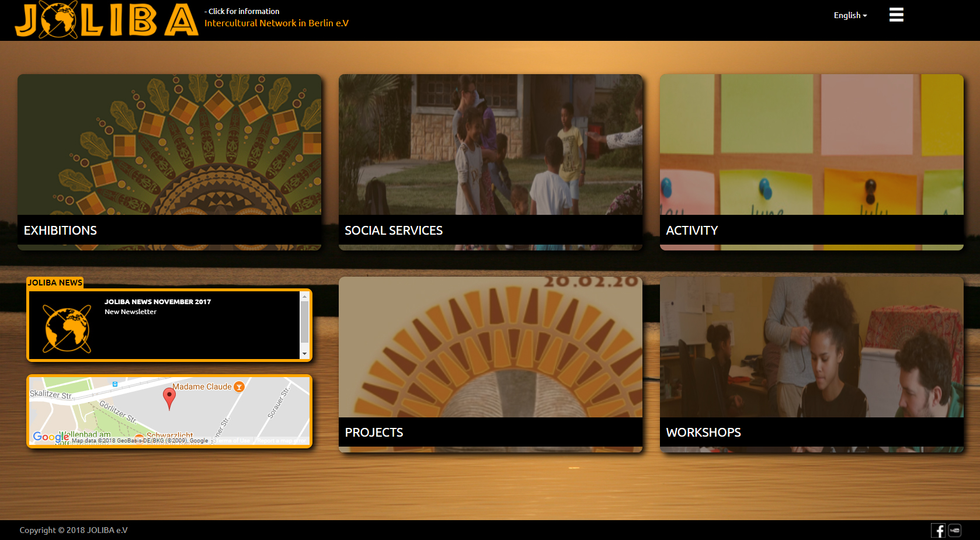Open the Activity tile
This screenshot has width=980, height=540.
(812, 162)
